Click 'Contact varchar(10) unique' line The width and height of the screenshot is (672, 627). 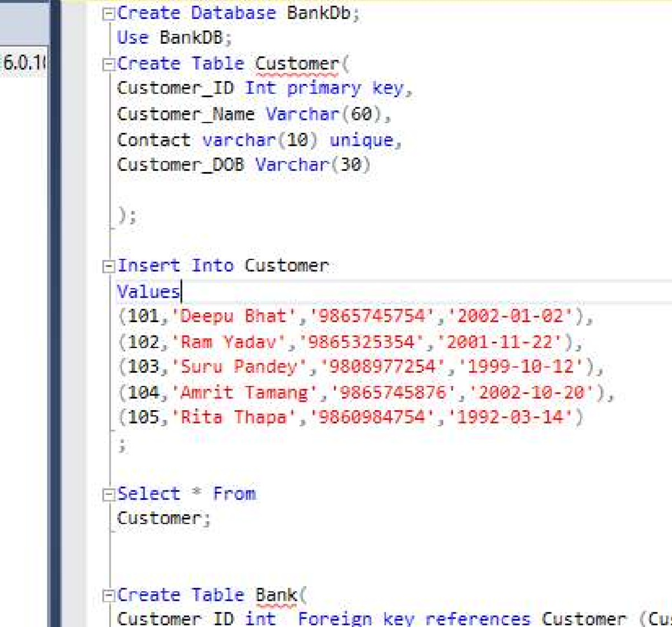260,140
